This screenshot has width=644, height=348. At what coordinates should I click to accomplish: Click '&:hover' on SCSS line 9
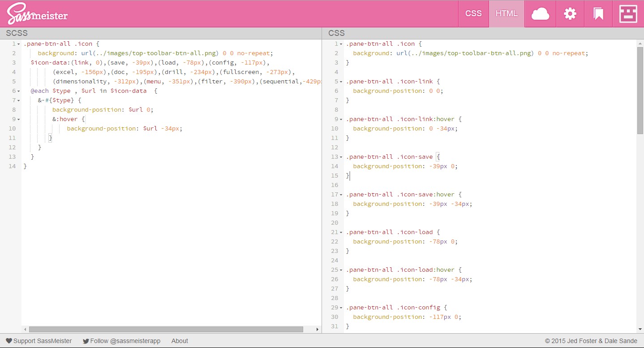tap(65, 119)
